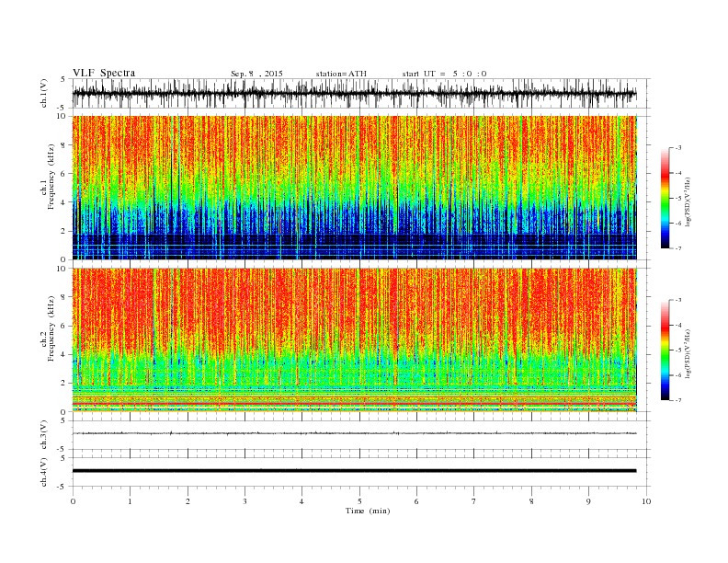Click the "station=ATH" header text
The height and width of the screenshot is (563, 728).
(x=341, y=74)
